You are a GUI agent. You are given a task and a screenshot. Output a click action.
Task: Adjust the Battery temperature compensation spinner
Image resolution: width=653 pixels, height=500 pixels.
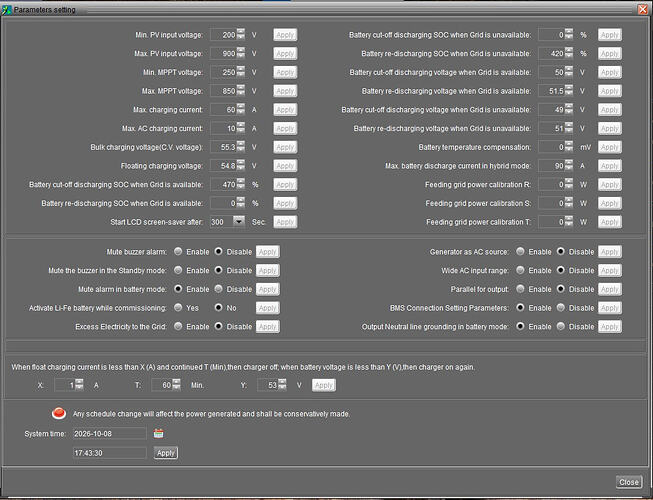tap(568, 147)
